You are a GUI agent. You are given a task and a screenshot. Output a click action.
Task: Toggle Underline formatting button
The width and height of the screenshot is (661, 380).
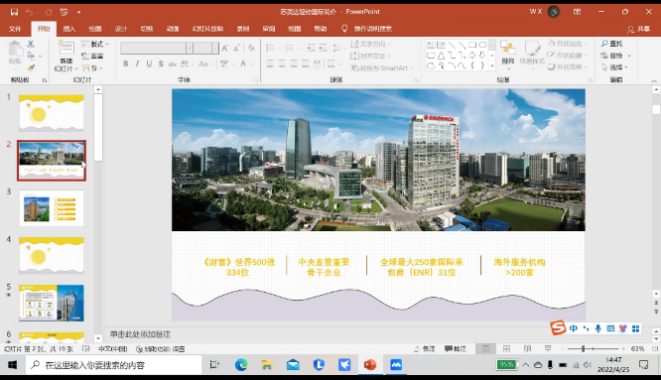tap(149, 64)
